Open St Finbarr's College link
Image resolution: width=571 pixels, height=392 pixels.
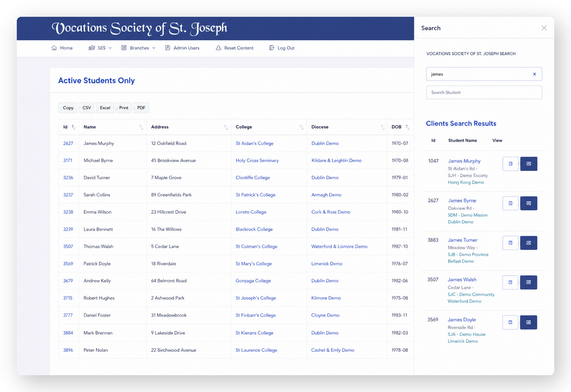(256, 315)
